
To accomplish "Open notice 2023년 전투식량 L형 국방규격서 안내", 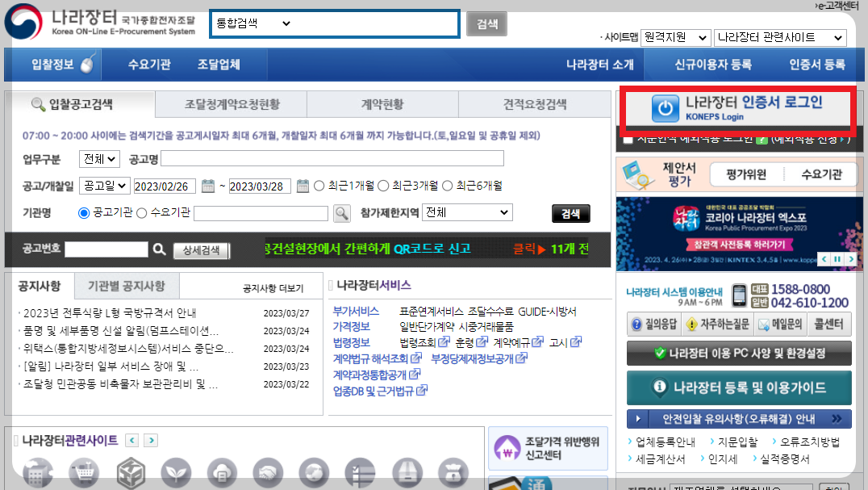I will tap(110, 313).
